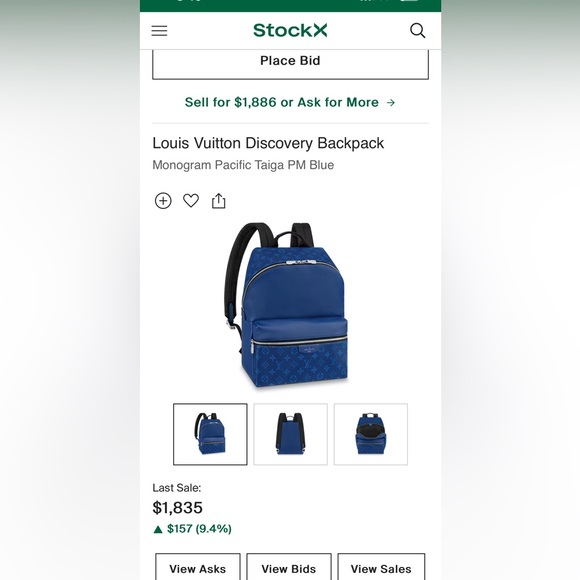Select the open interior backpack thumbnail
The width and height of the screenshot is (580, 580).
tap(371, 434)
